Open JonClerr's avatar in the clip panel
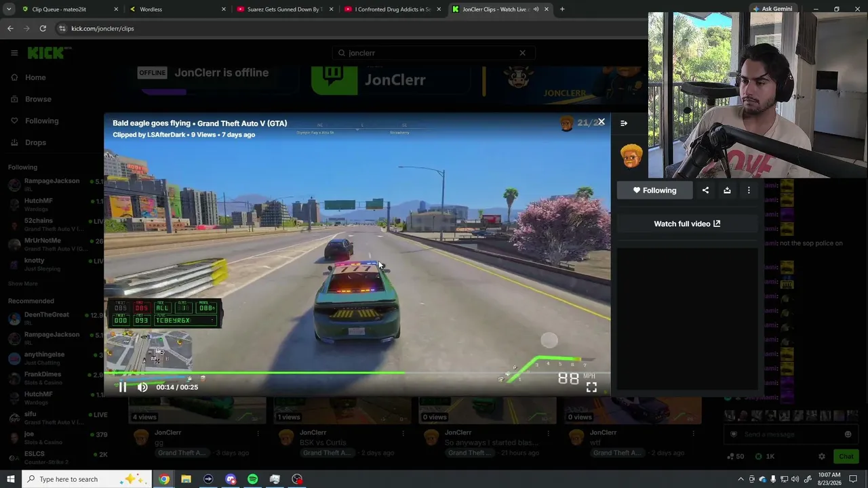Viewport: 868px width, 488px height. click(631, 157)
